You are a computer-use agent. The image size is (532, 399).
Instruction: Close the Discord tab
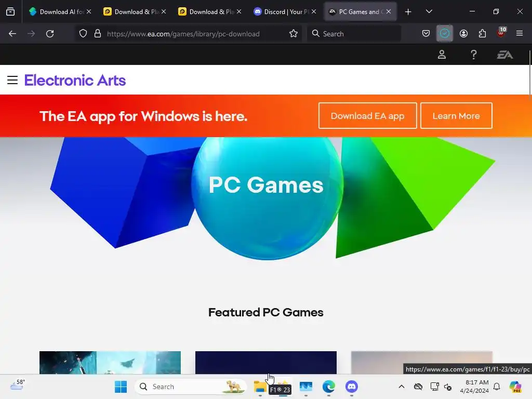tap(314, 11)
